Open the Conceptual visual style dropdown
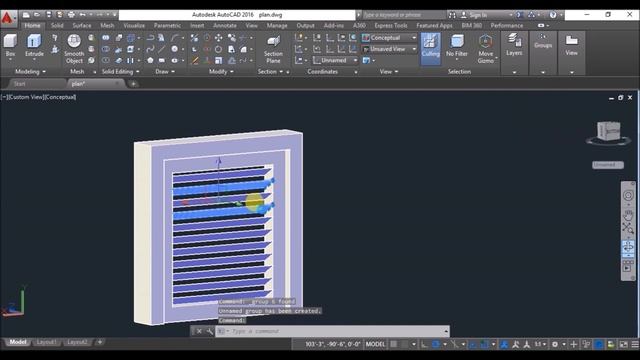The image size is (640, 360). click(x=389, y=38)
